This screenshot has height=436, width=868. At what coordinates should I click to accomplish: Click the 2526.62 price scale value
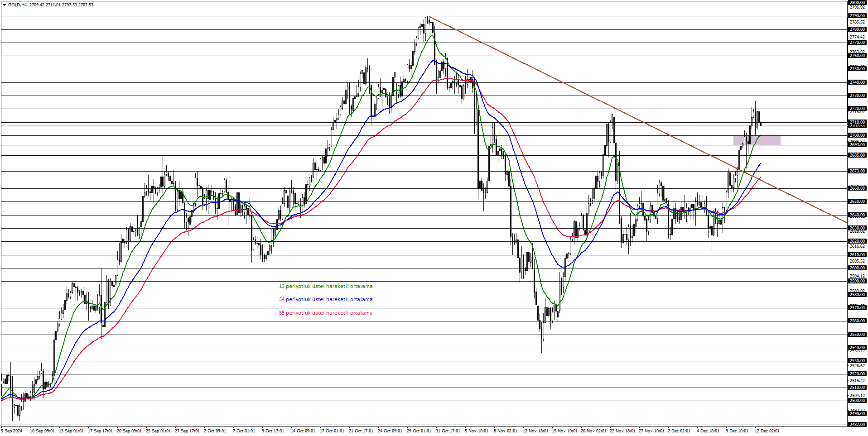click(x=857, y=366)
